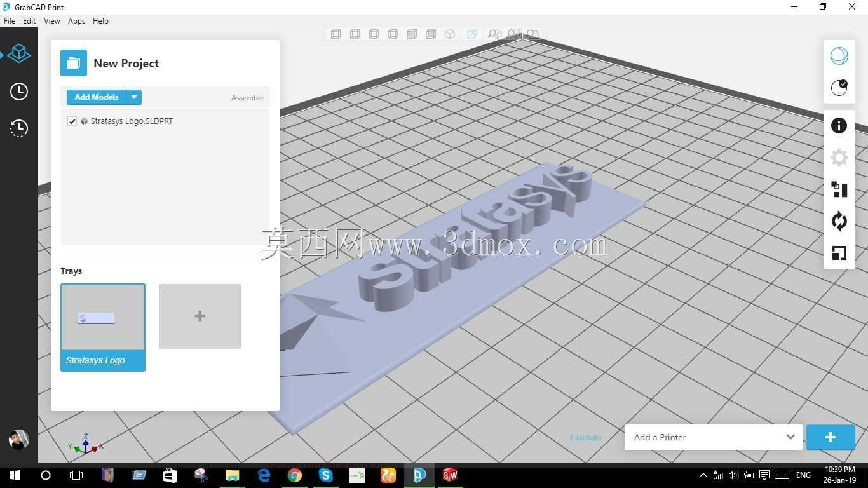868x488 pixels.
Task: Switch to slice preview icon with checkmark
Action: coord(839,87)
